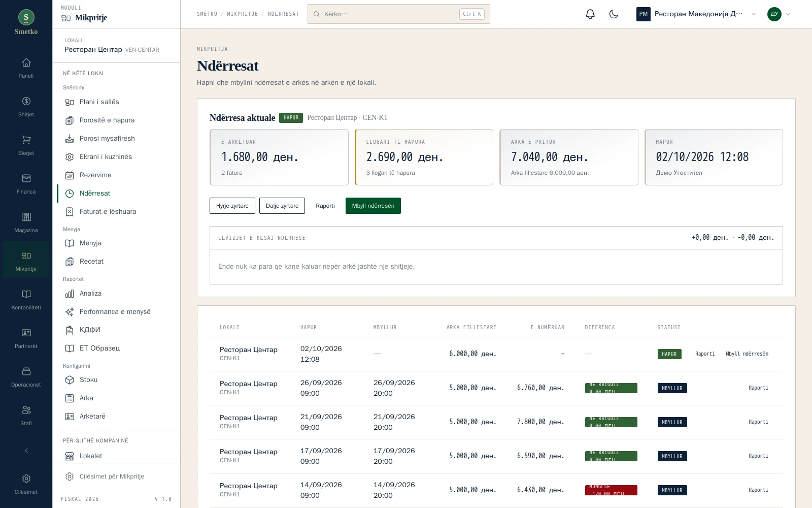Open Operacionet module icon

click(26, 377)
